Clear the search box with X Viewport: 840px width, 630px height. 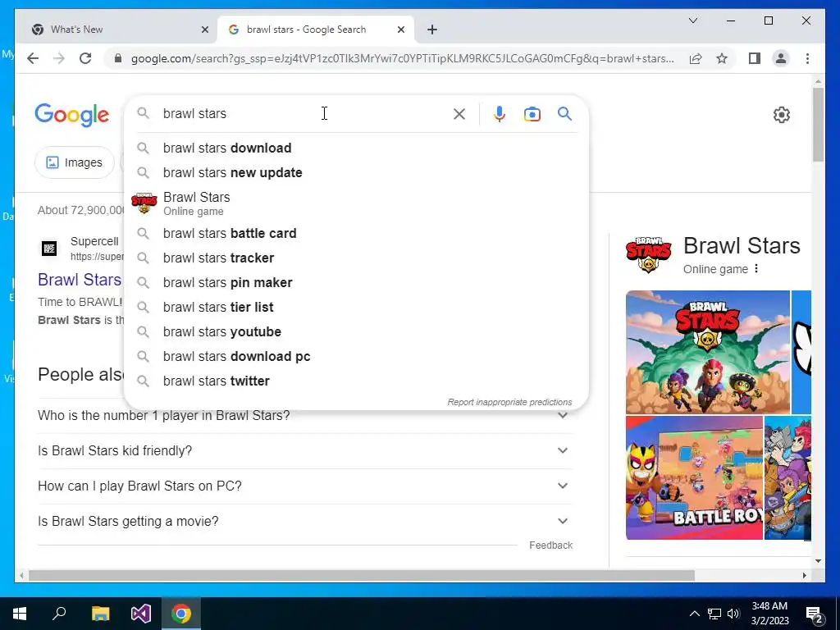coord(459,113)
